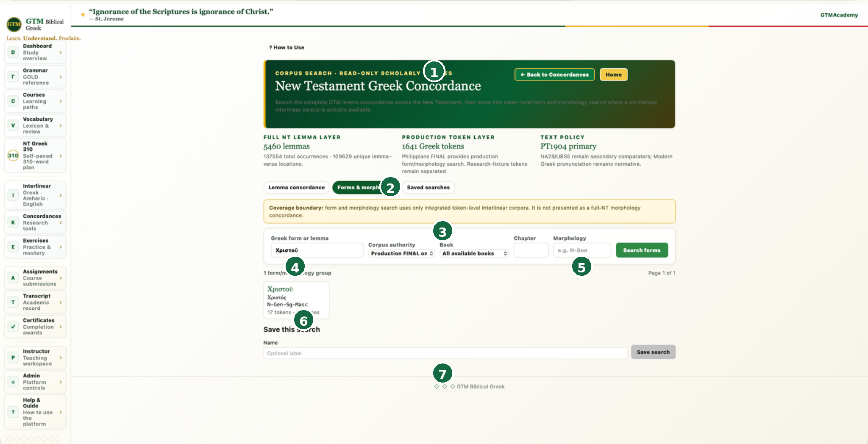Open the Assignments 'A' sidebar icon

pos(13,278)
